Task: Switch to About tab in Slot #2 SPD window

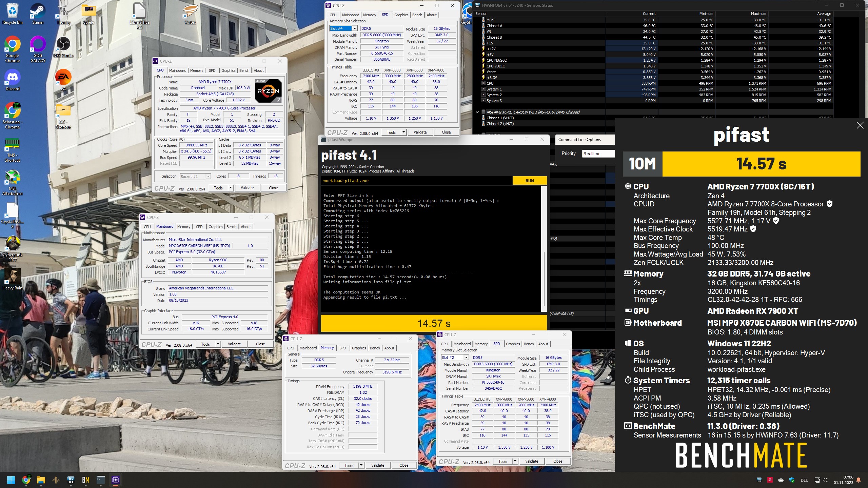Action: [x=543, y=344]
